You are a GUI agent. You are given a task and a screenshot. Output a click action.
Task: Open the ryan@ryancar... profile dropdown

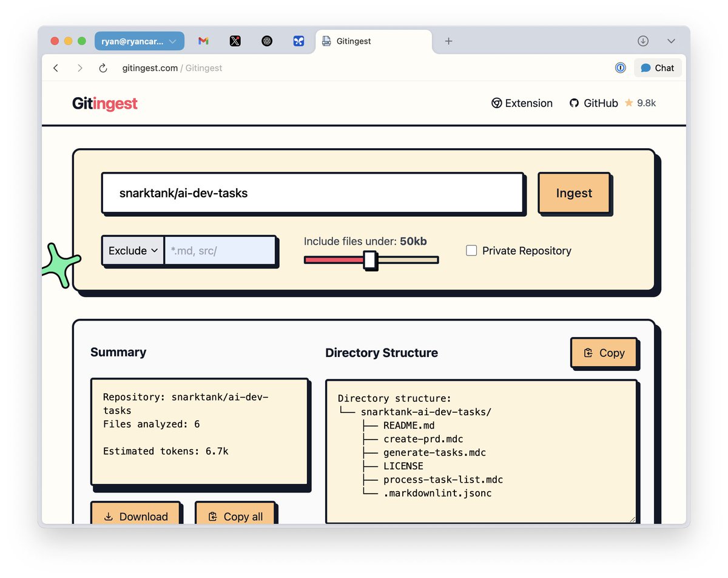click(x=140, y=41)
